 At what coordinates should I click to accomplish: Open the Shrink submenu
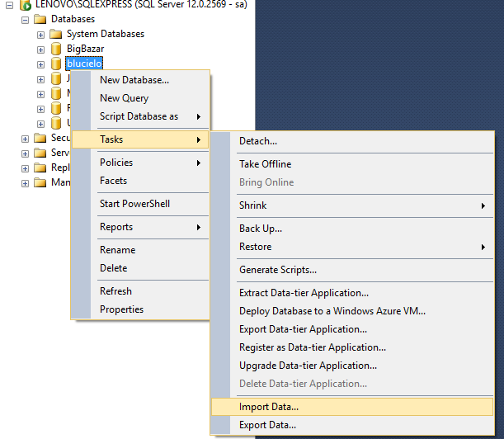pyautogui.click(x=352, y=205)
